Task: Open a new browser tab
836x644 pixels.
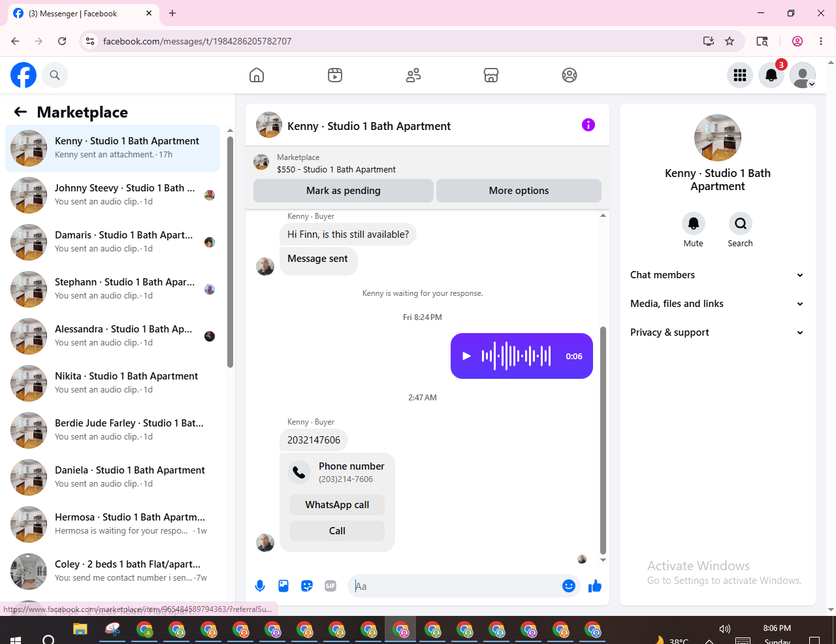Action: point(172,13)
